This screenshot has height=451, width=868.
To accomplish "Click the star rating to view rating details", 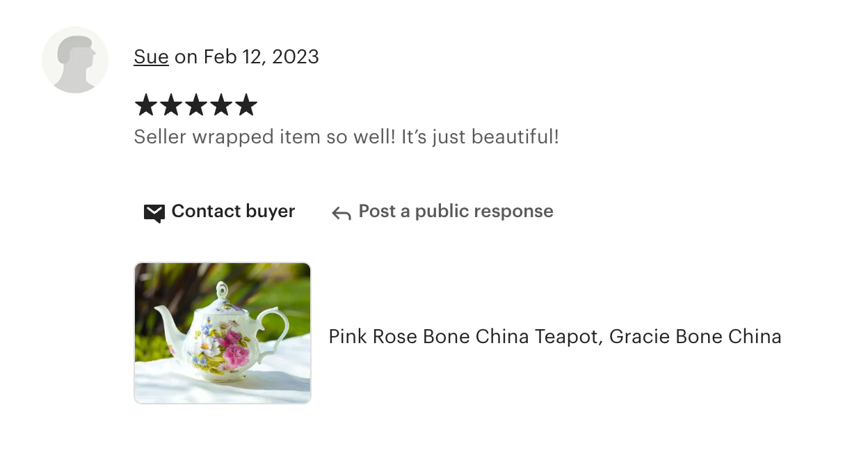I will point(196,105).
